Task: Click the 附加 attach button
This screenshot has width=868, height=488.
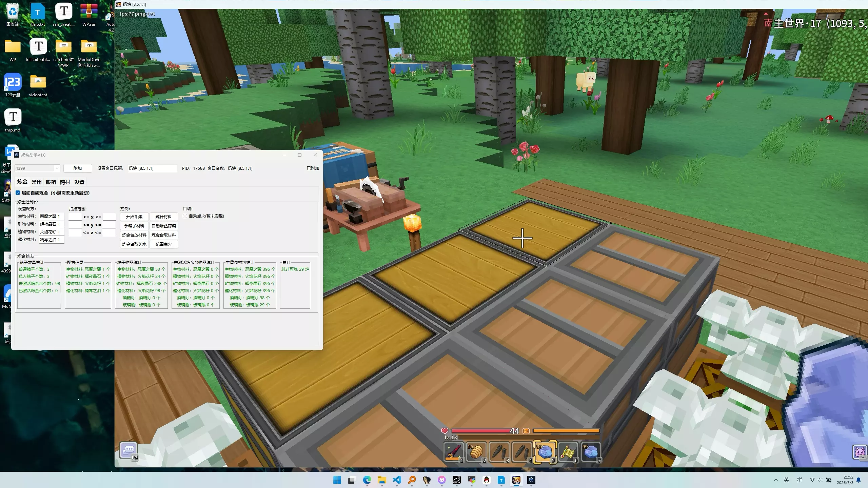Action: pos(78,168)
